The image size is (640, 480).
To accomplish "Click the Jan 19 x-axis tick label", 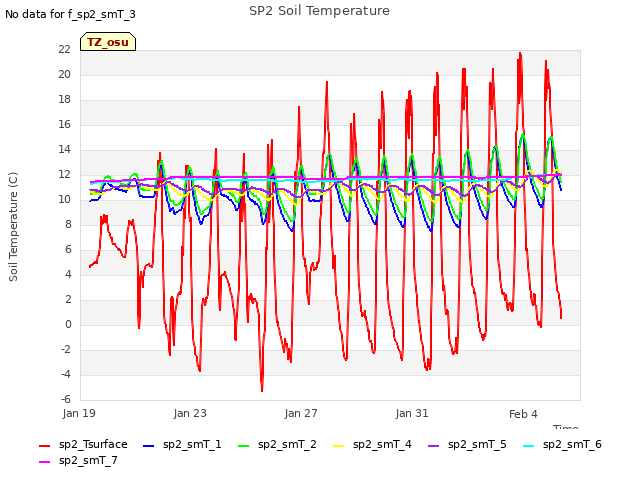I will [79, 413].
